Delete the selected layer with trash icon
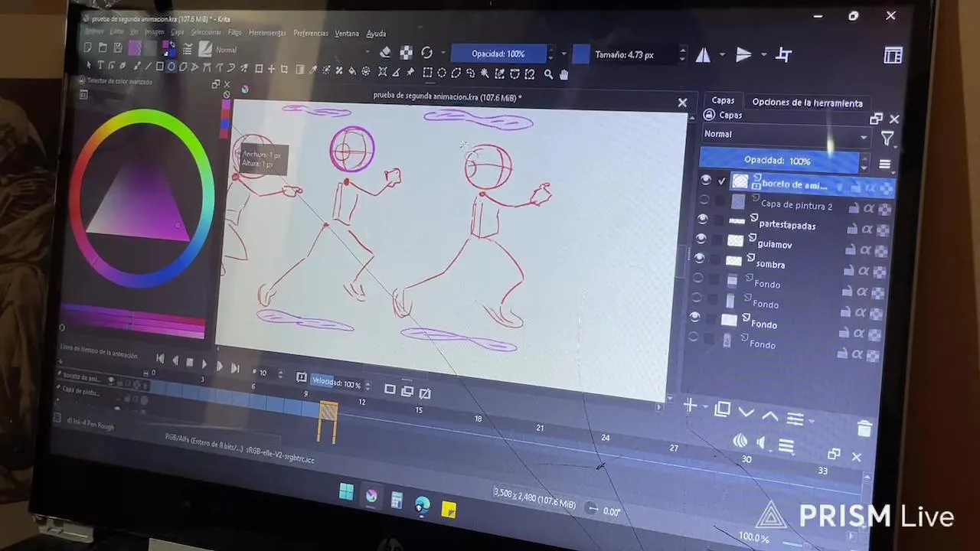Screen dimensions: 980x551 (x=864, y=429)
